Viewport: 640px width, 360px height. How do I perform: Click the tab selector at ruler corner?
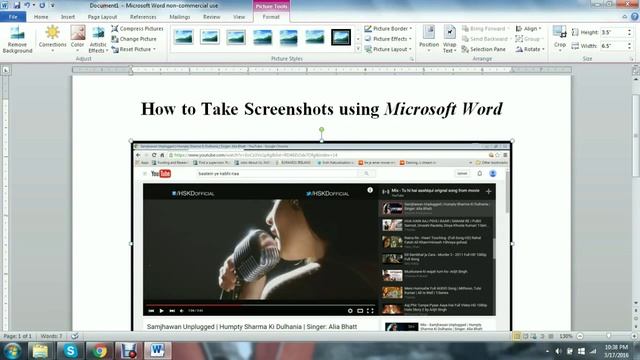[x=6, y=70]
